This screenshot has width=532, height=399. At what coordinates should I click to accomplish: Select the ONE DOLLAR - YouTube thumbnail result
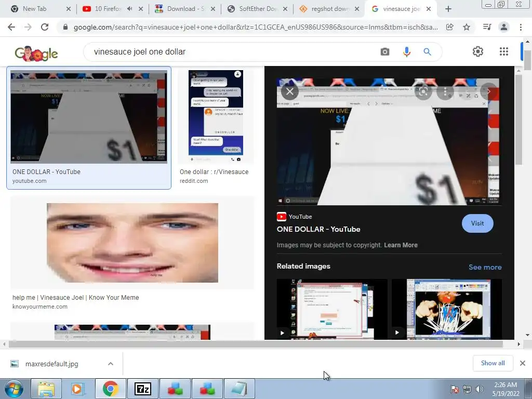coord(89,117)
